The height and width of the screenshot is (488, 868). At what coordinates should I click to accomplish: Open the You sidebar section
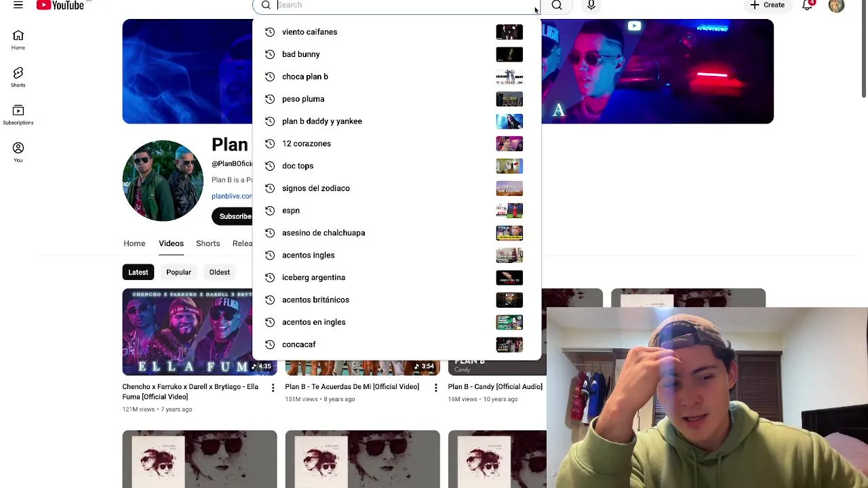tap(18, 152)
